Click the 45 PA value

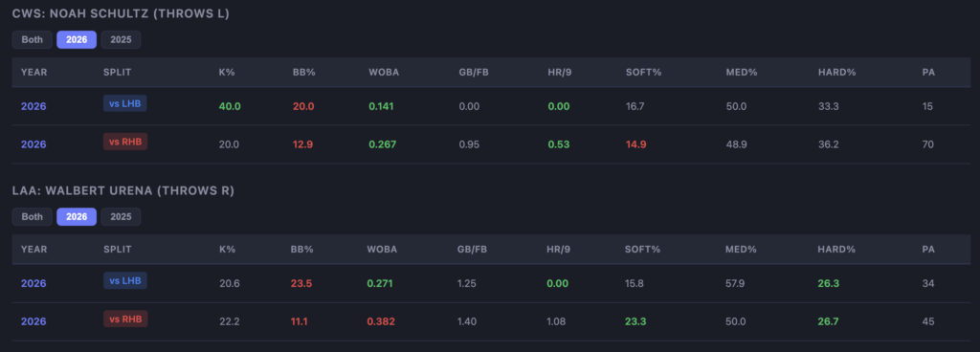pyautogui.click(x=928, y=321)
